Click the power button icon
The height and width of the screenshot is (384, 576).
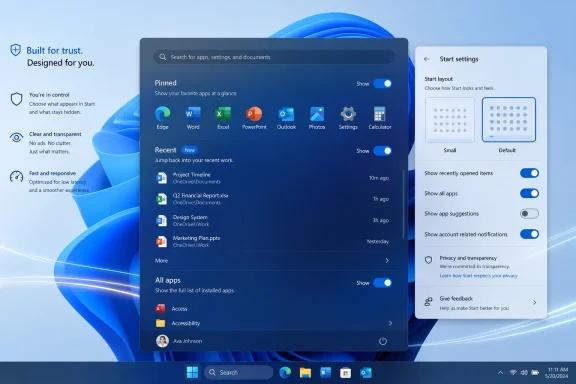pyautogui.click(x=383, y=341)
